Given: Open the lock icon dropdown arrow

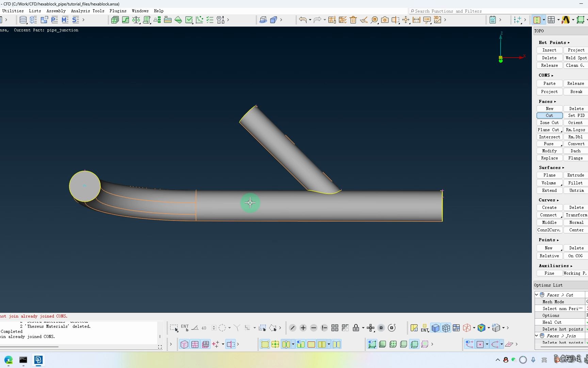Looking at the screenshot, I should click(363, 328).
